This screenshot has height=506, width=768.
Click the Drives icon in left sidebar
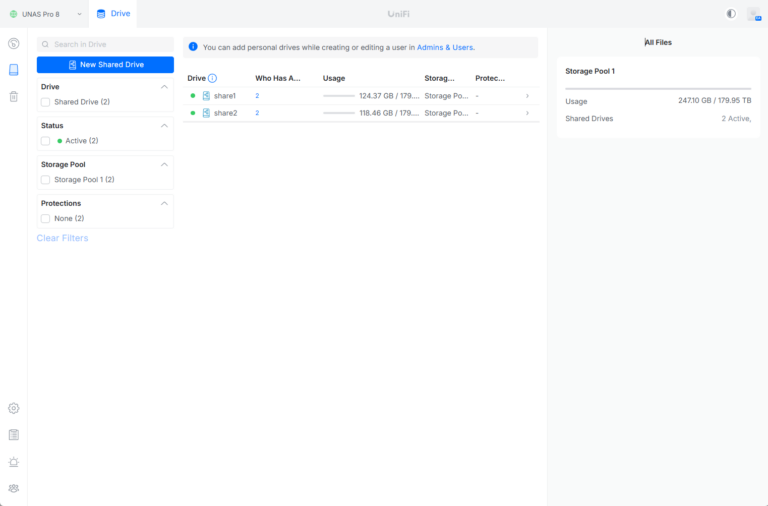point(14,70)
